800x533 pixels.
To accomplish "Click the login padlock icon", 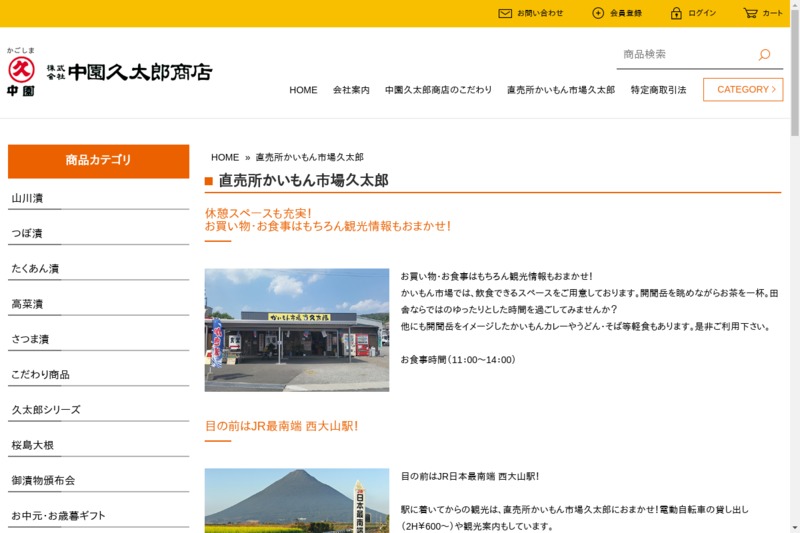I will tap(676, 13).
